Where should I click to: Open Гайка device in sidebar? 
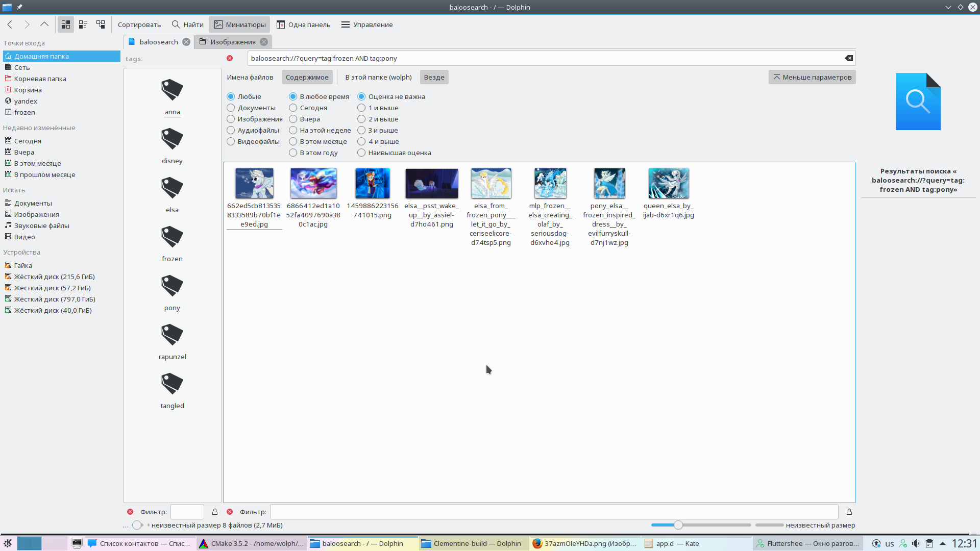[23, 265]
